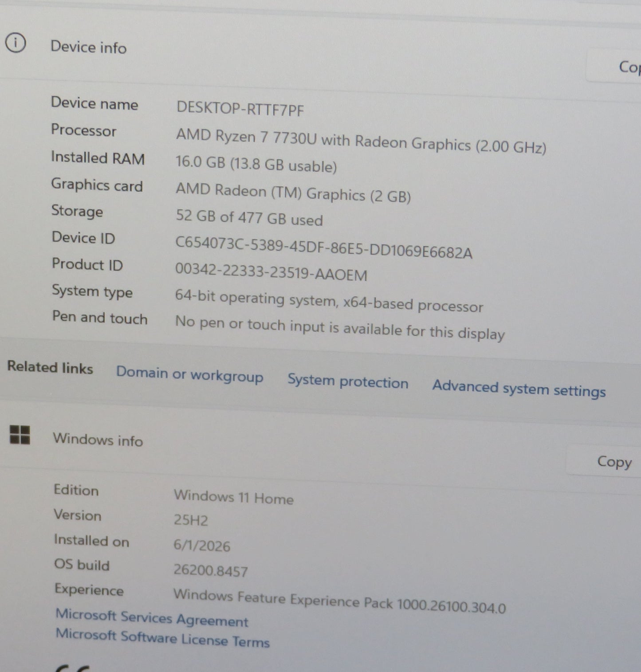This screenshot has width=641, height=672.
Task: Select the device name DESKTOP-RTTF7PF
Action: (240, 109)
